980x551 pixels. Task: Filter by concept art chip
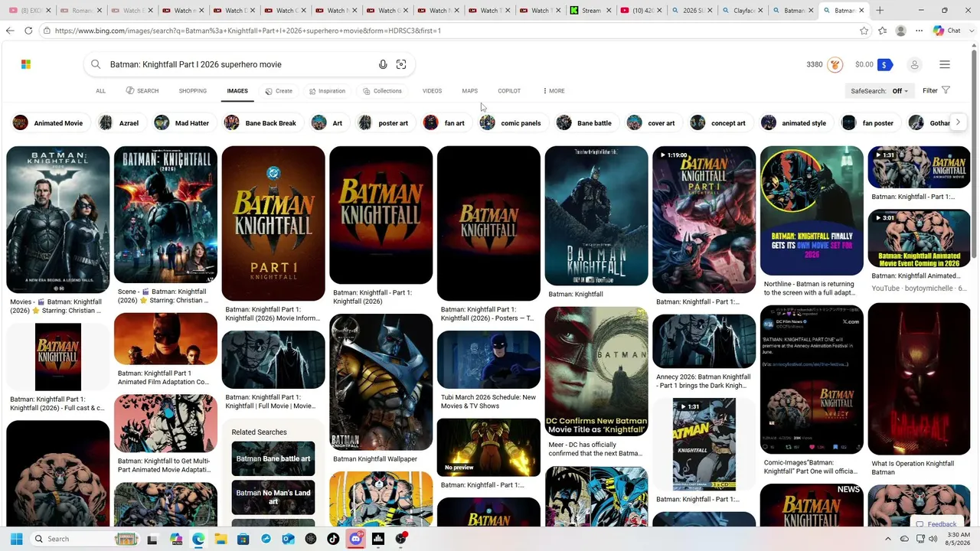click(718, 122)
